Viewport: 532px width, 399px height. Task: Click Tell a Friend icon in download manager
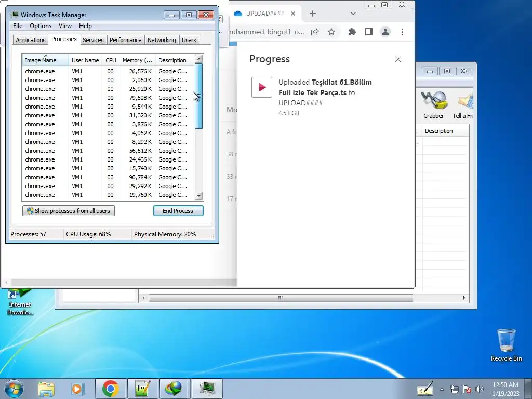(463, 105)
